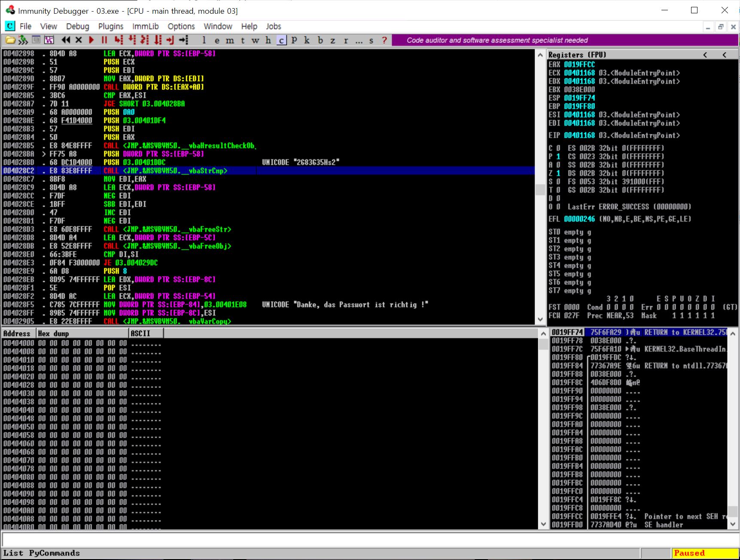Select the C flag value in registers
Viewport: 740px width, 560px height.
pyautogui.click(x=558, y=148)
